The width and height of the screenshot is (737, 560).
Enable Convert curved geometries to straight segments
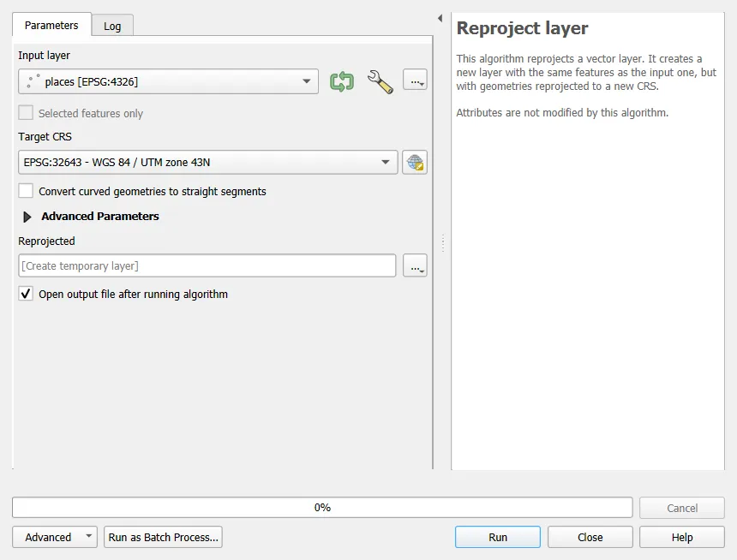click(26, 191)
